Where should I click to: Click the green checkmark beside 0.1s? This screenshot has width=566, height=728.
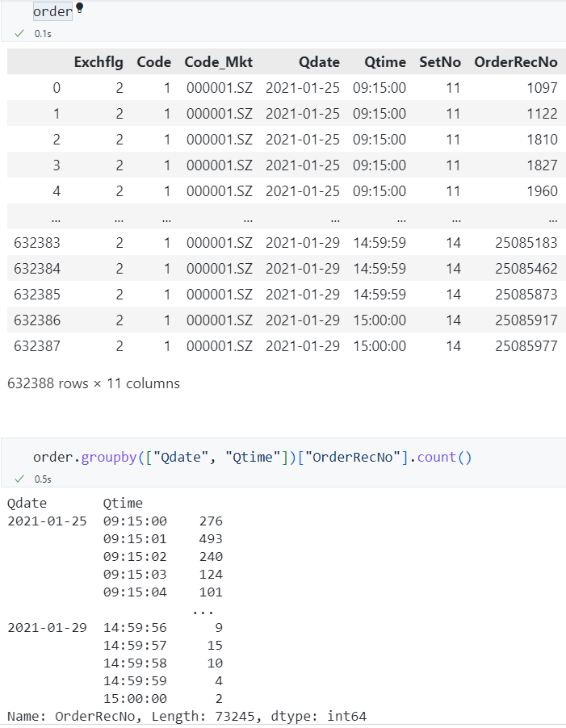19,34
